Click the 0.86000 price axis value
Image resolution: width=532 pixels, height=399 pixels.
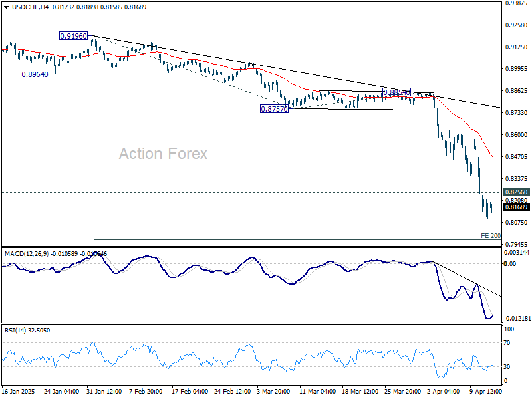516,135
